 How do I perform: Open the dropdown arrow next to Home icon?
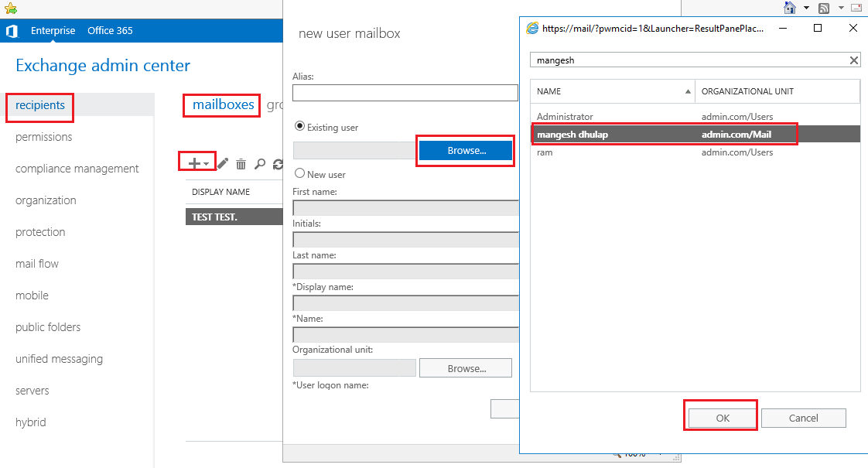(x=807, y=8)
